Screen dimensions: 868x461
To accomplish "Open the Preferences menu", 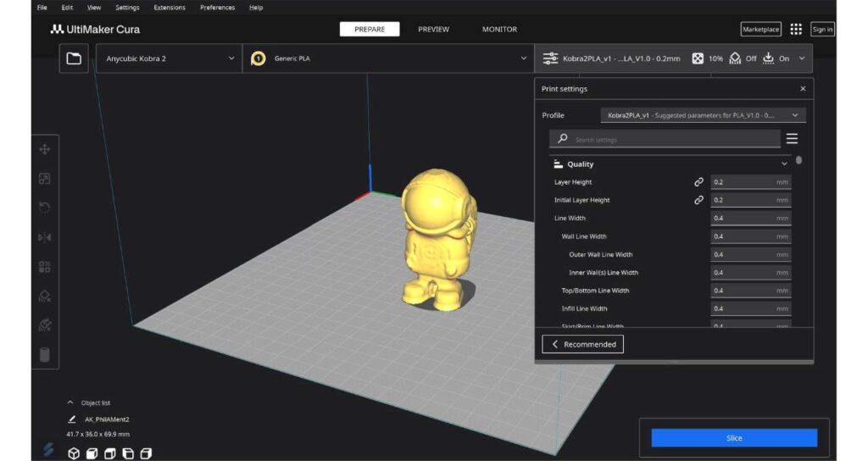I will (218, 8).
